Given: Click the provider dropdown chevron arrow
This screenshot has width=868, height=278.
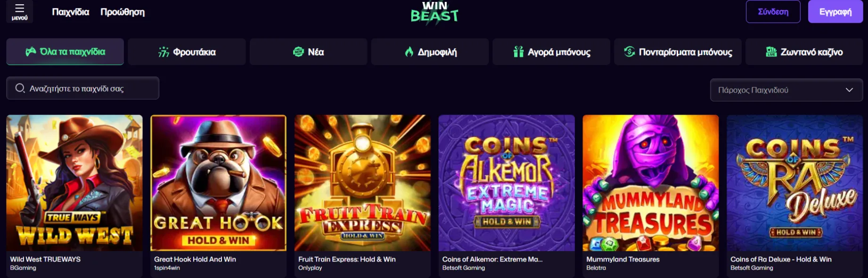Looking at the screenshot, I should pyautogui.click(x=849, y=90).
